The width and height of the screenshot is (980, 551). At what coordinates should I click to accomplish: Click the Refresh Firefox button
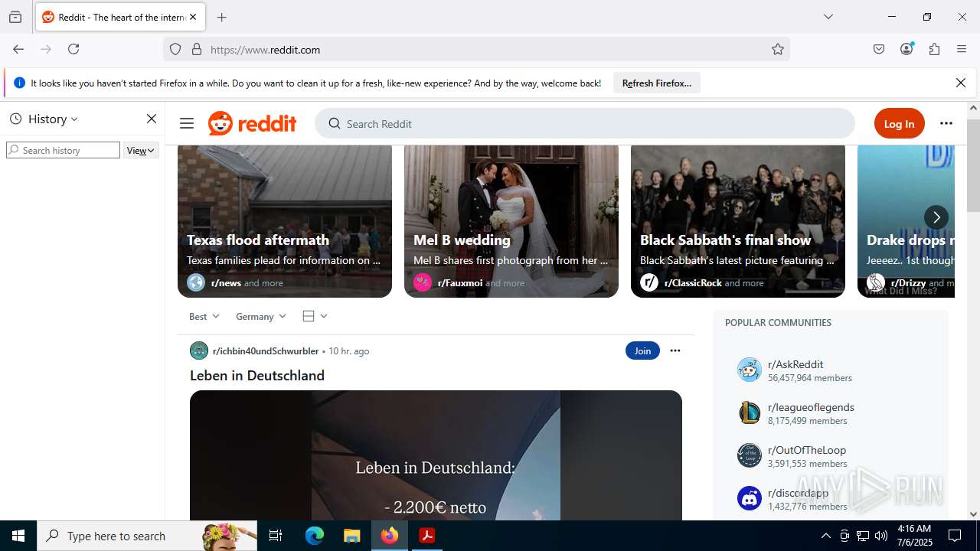pos(657,83)
